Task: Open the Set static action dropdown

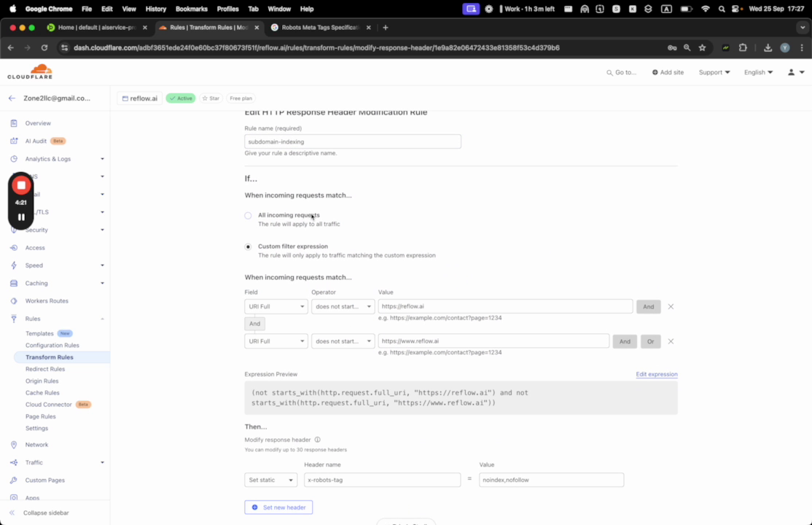Action: 270,480
